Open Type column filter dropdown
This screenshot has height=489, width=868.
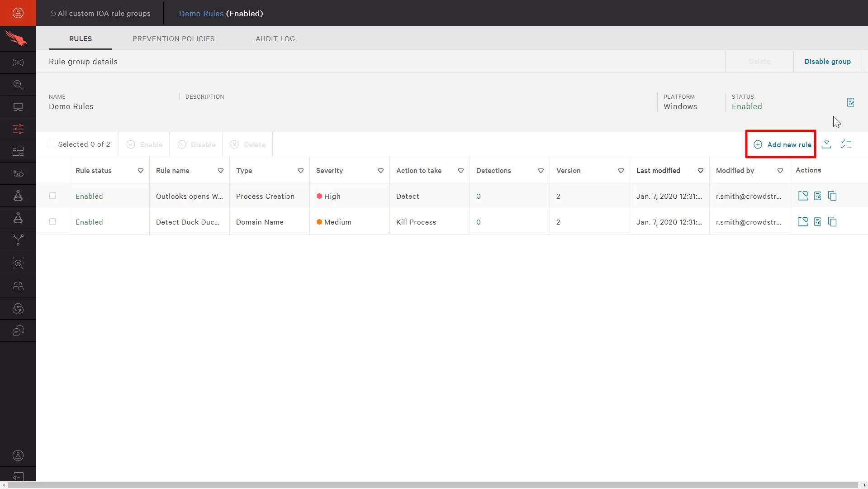click(x=301, y=171)
